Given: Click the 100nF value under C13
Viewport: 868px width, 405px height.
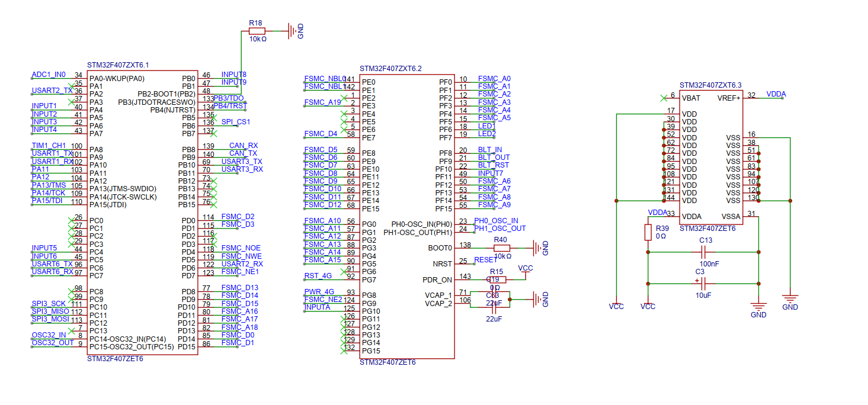Looking at the screenshot, I should [709, 264].
